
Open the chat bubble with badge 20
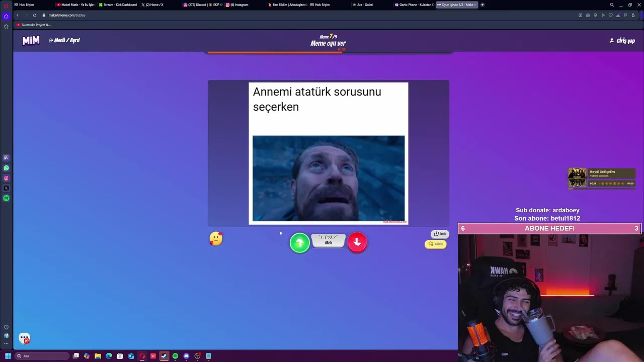24,339
